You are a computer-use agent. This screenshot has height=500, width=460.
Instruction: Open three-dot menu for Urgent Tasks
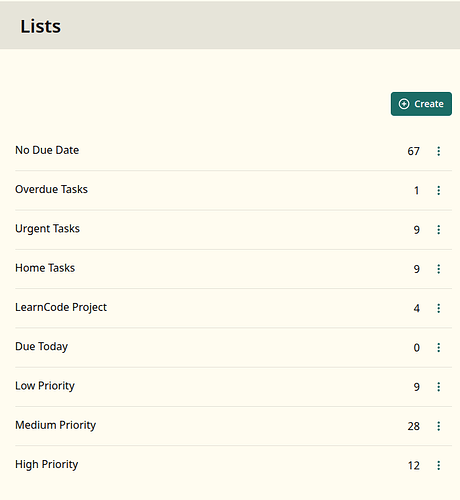(439, 230)
